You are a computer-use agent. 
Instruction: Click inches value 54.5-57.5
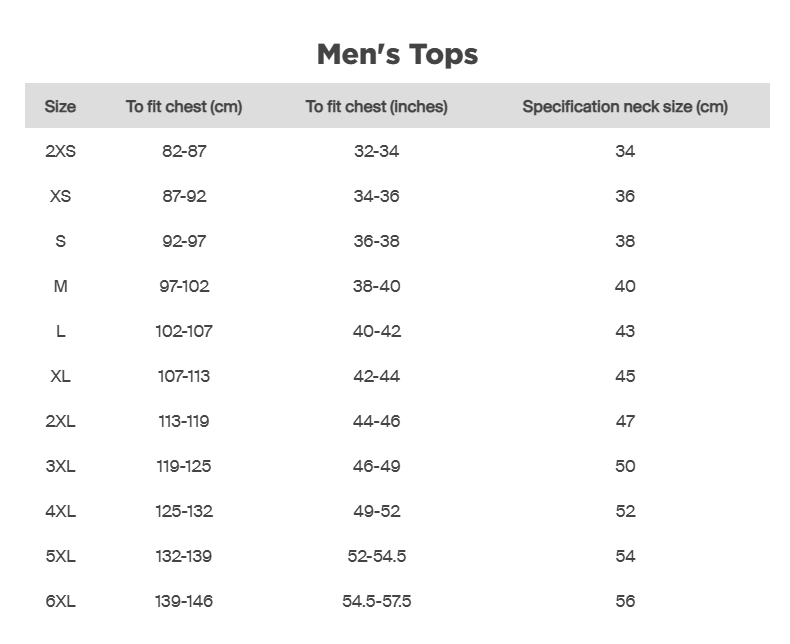(x=376, y=601)
